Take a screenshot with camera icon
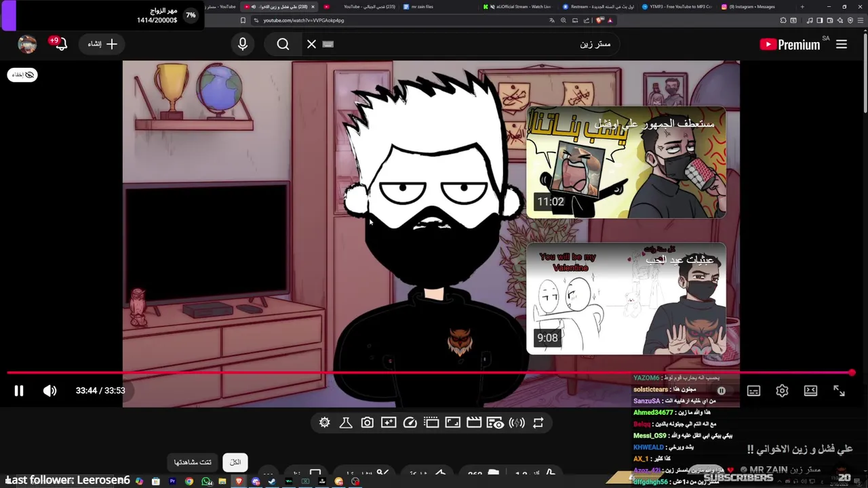The height and width of the screenshot is (488, 868). point(367,422)
